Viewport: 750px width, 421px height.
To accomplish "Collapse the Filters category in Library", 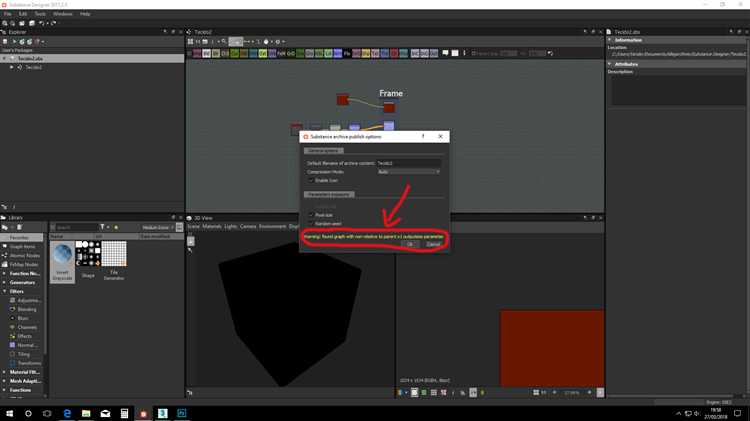I will (x=5, y=291).
